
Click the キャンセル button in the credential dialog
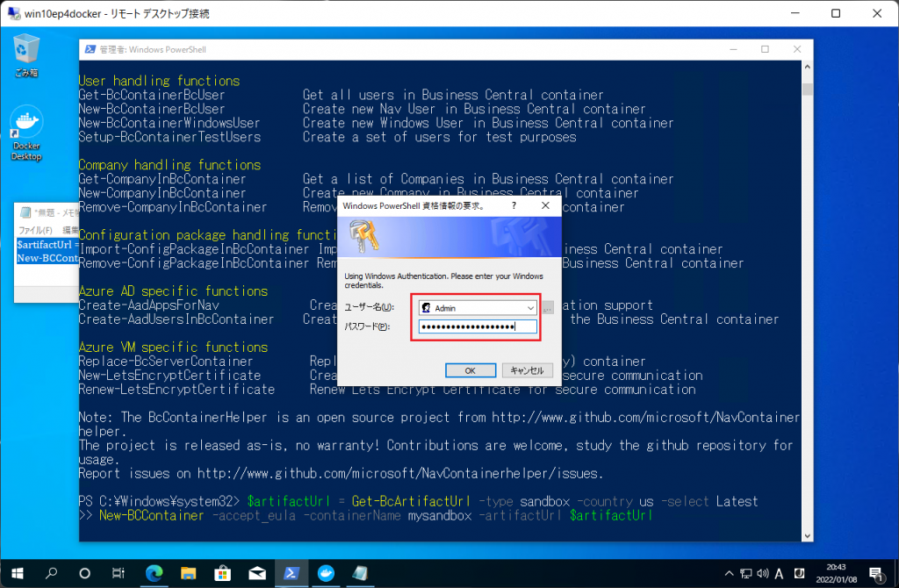coord(528,370)
